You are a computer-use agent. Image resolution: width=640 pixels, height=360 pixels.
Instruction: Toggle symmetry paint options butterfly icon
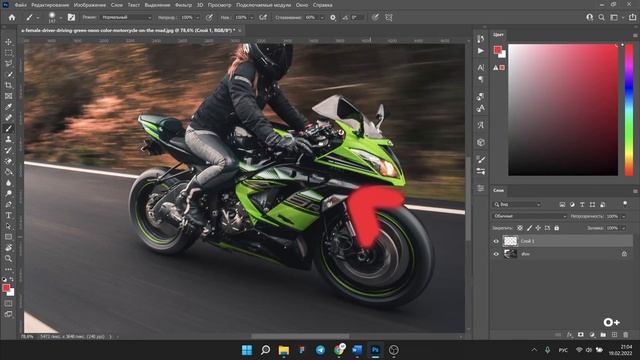(389, 18)
